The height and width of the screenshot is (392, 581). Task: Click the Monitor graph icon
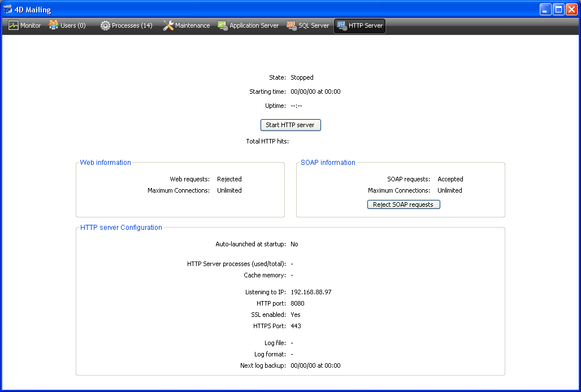coord(14,25)
